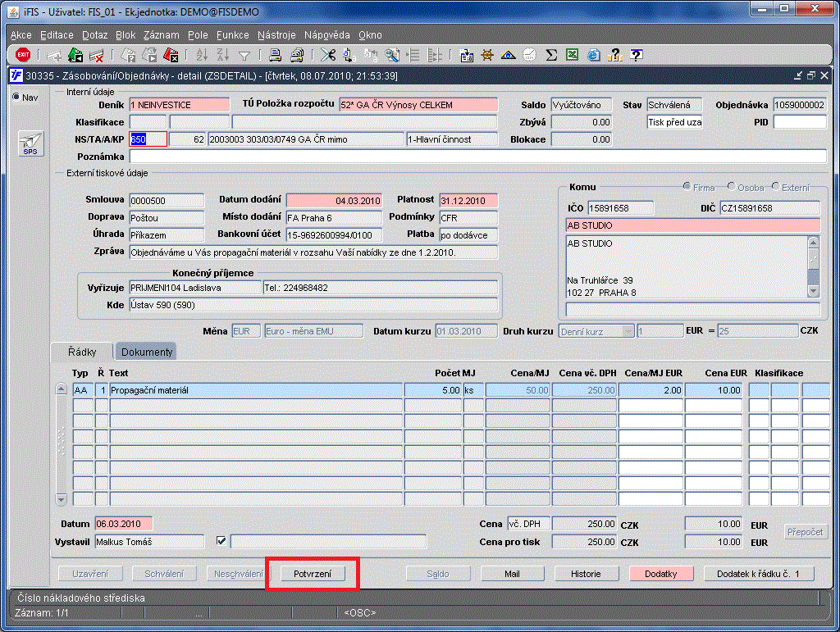Click the SPS paper plane icon
Viewport: 840px width, 632px height.
click(x=30, y=143)
